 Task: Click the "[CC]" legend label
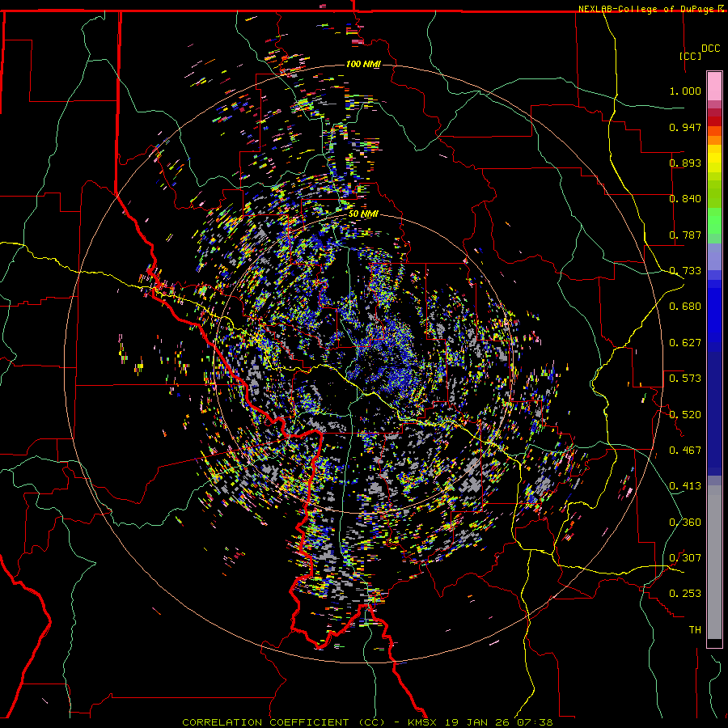pyautogui.click(x=691, y=56)
